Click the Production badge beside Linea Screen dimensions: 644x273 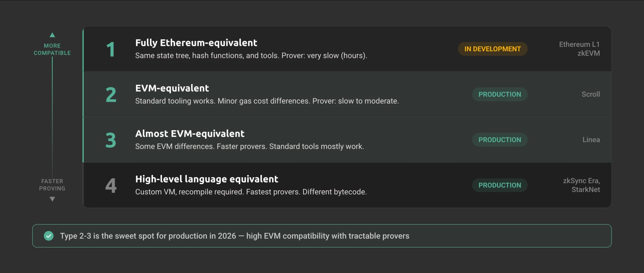click(x=499, y=140)
